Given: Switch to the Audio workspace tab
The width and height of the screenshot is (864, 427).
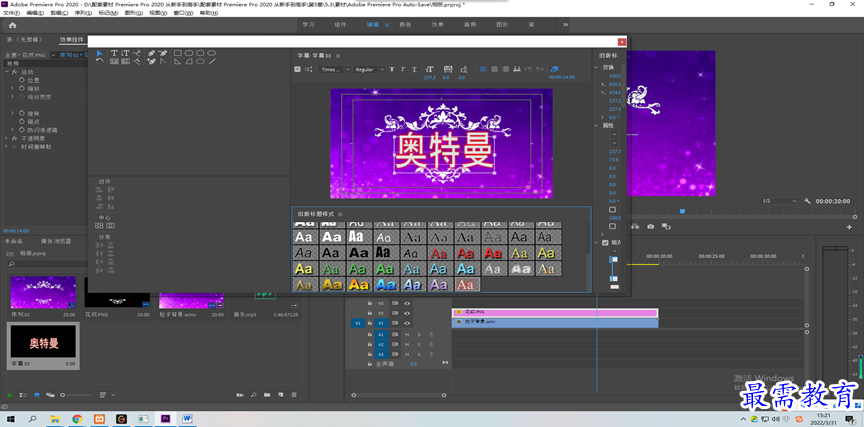Looking at the screenshot, I should pos(470,25).
